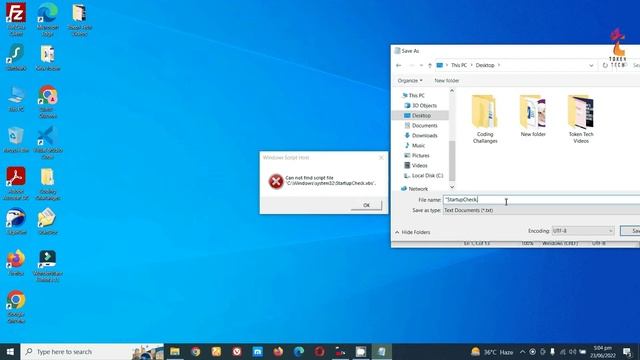The image size is (640, 360).
Task: Click the taskbar search box
Action: (x=92, y=351)
